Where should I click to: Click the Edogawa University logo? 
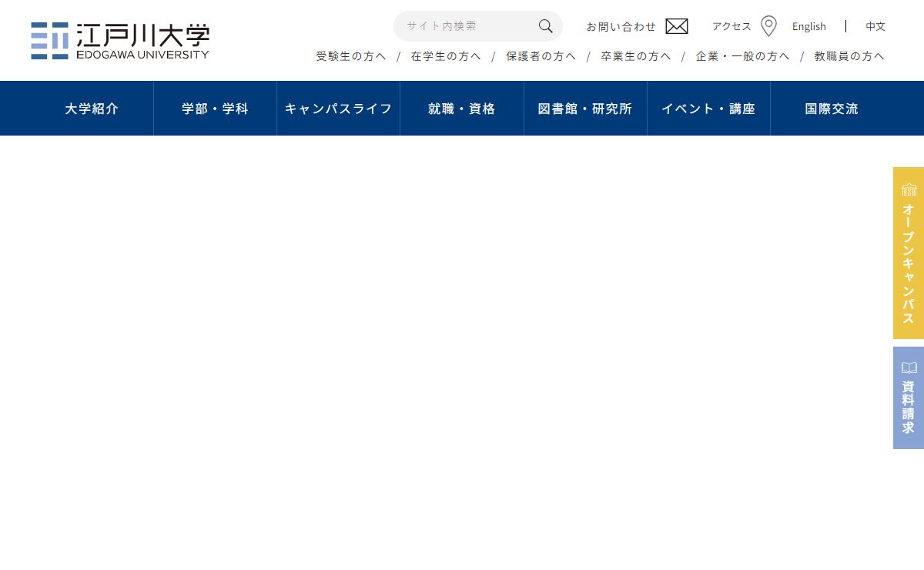coord(120,41)
